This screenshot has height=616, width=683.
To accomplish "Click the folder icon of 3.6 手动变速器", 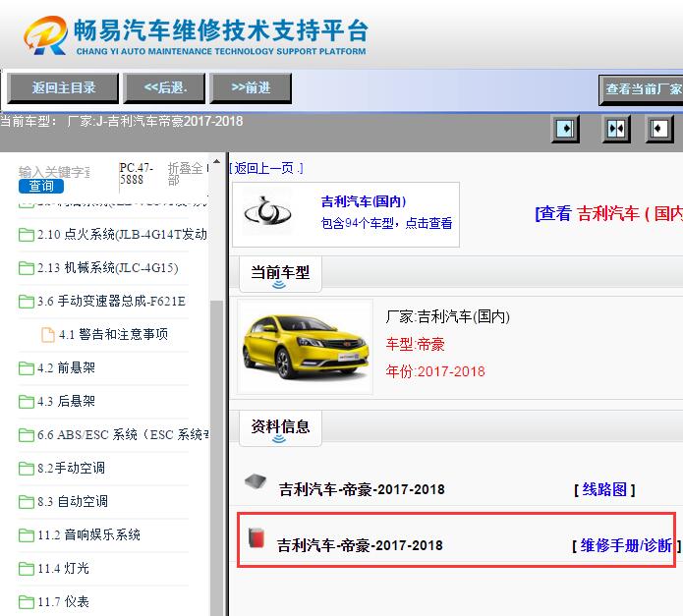I will [x=27, y=302].
